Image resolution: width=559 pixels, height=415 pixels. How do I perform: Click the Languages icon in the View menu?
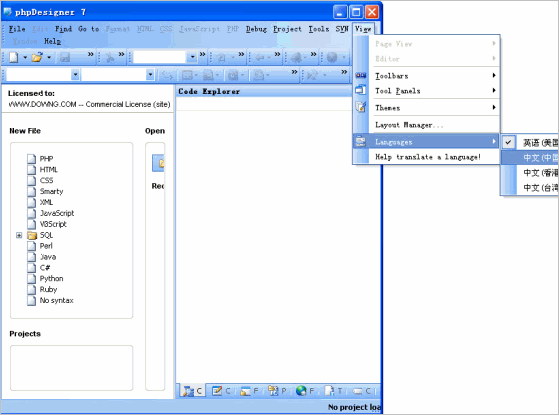click(x=361, y=142)
